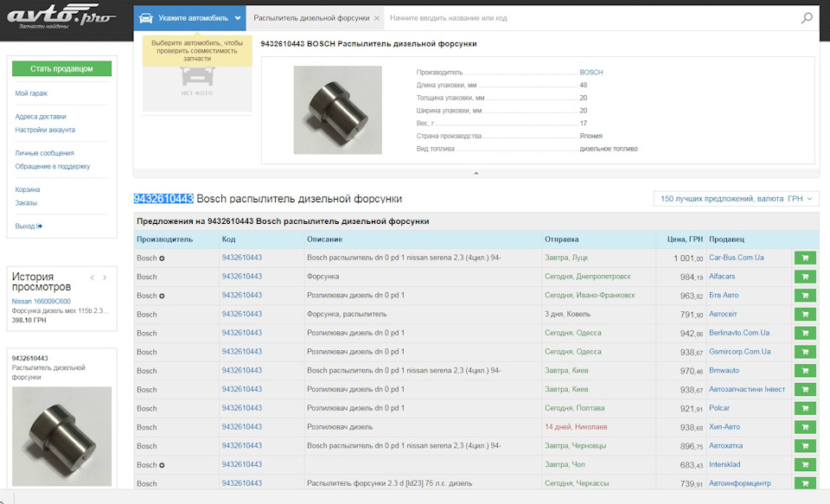Open seller Berlinavto.Com.Ua
830x504 pixels.
click(x=739, y=333)
